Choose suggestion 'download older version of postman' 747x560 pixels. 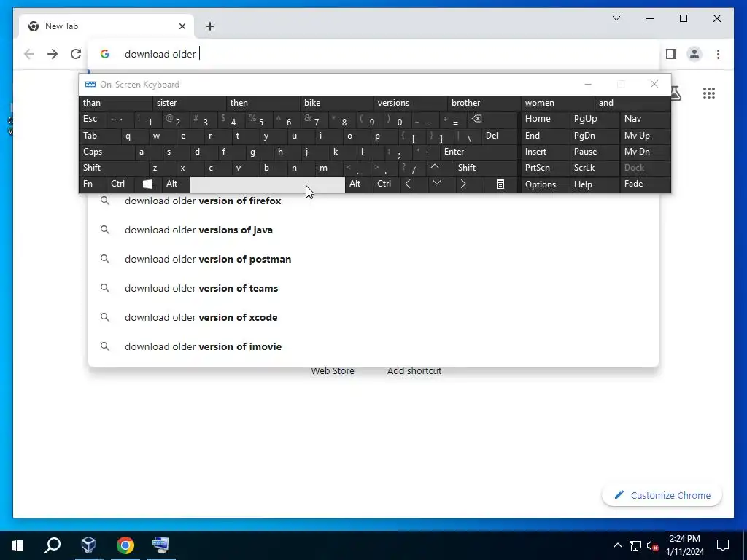click(373, 259)
